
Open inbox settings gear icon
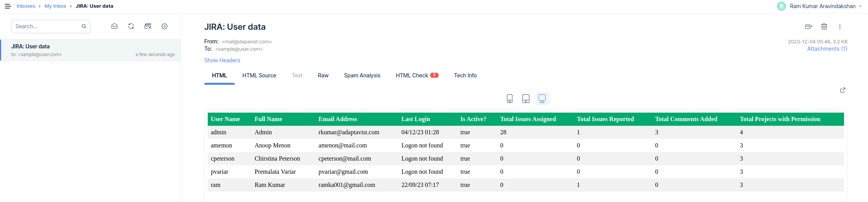[164, 26]
